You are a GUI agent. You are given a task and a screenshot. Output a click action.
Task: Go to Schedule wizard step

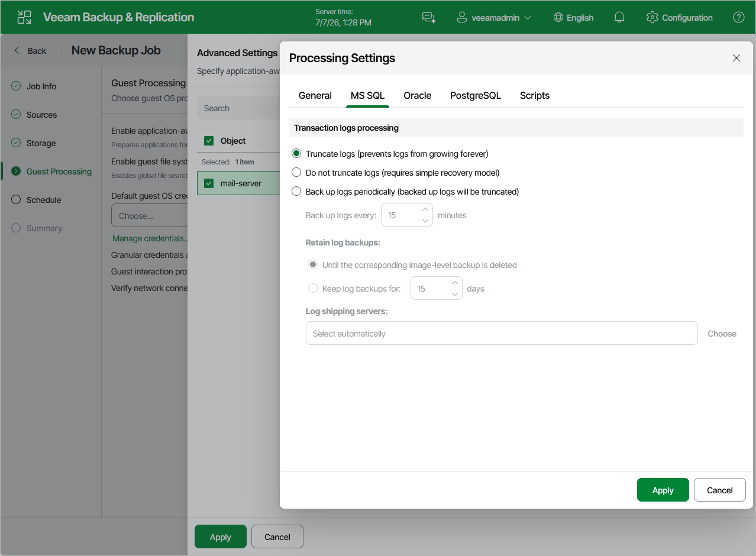tap(44, 200)
